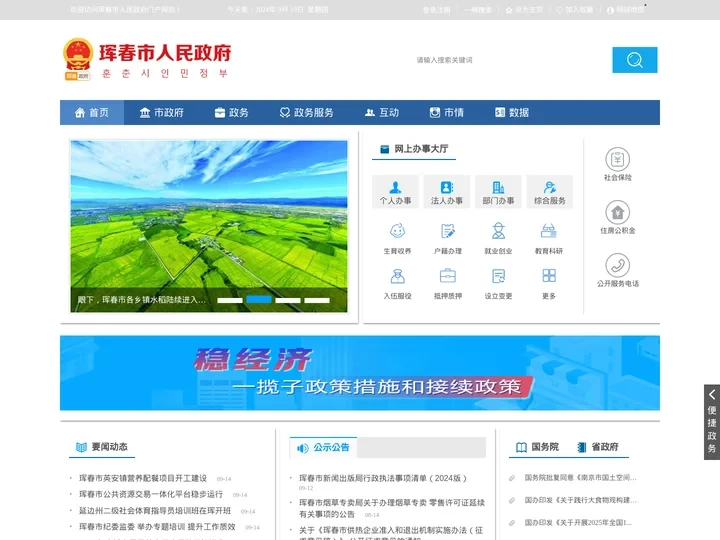Open the 政务服务 menu item
This screenshot has height=540, width=720.
(x=306, y=112)
